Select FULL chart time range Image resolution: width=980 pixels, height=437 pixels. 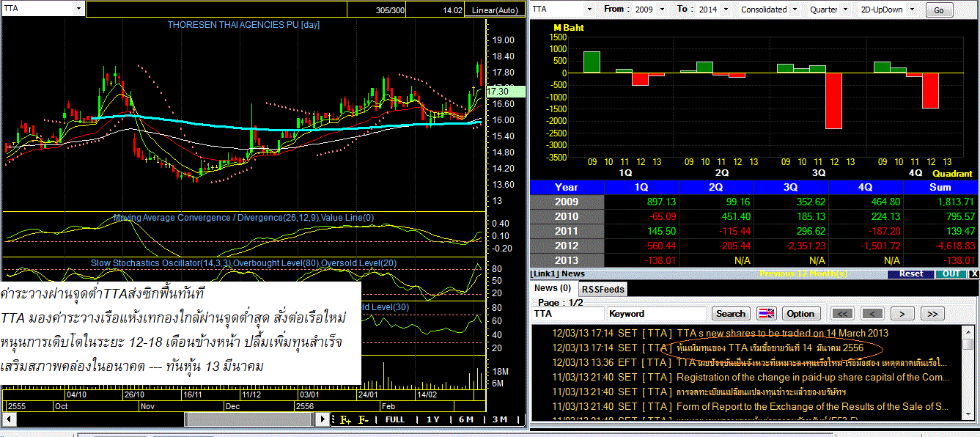click(394, 419)
